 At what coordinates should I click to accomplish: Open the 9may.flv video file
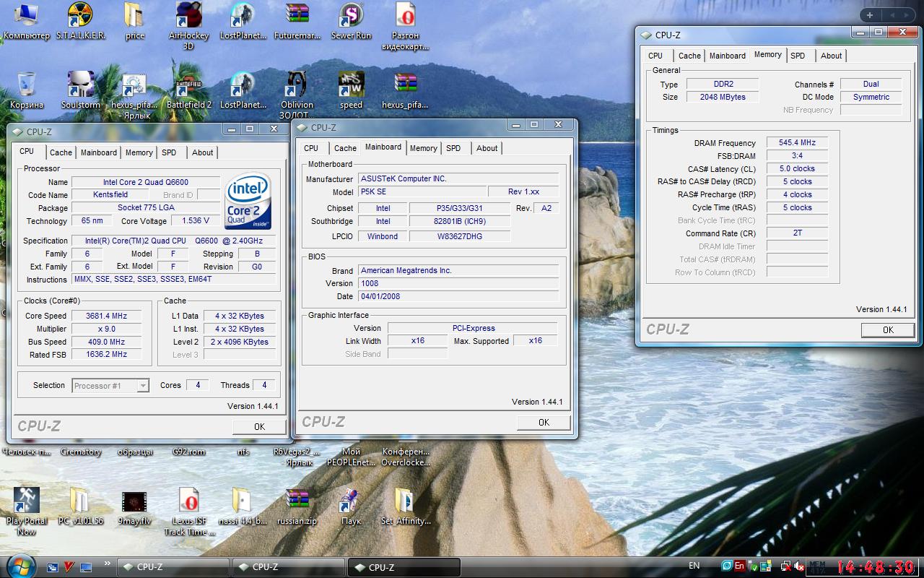click(134, 506)
